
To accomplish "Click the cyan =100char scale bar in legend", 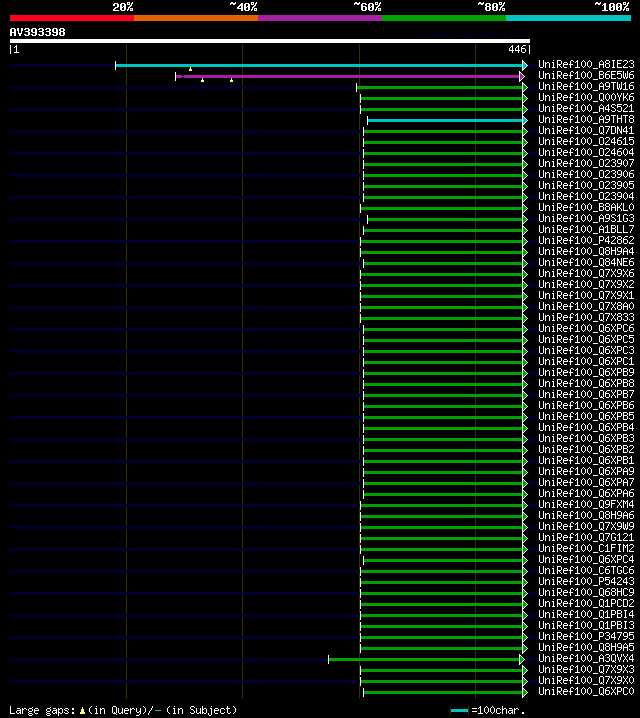I will coord(459,711).
